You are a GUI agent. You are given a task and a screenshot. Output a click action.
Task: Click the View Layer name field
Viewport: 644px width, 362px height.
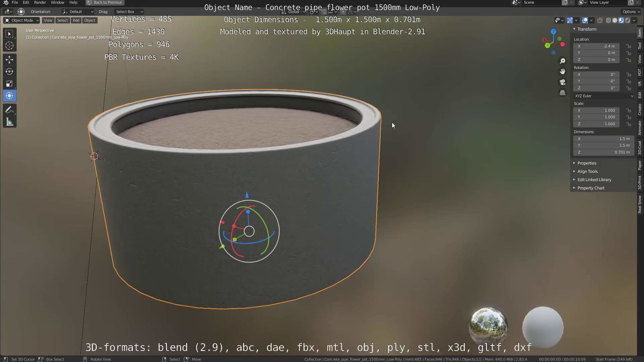608,2
